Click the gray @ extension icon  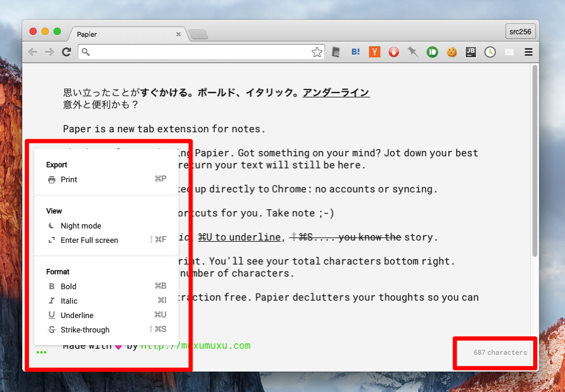[x=336, y=52]
